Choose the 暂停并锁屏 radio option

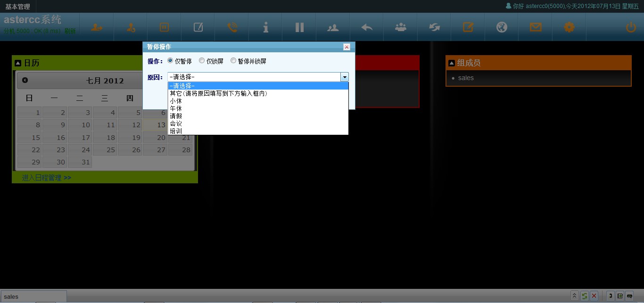(x=233, y=61)
